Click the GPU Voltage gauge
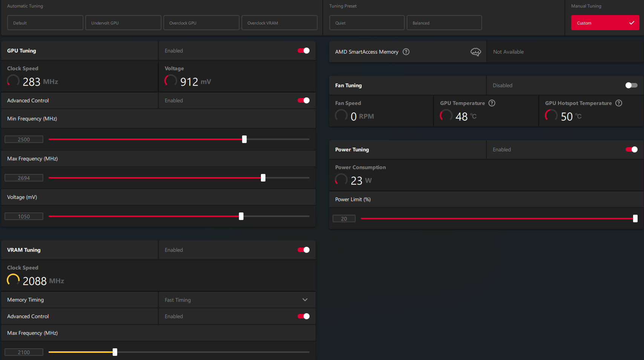 tap(171, 81)
